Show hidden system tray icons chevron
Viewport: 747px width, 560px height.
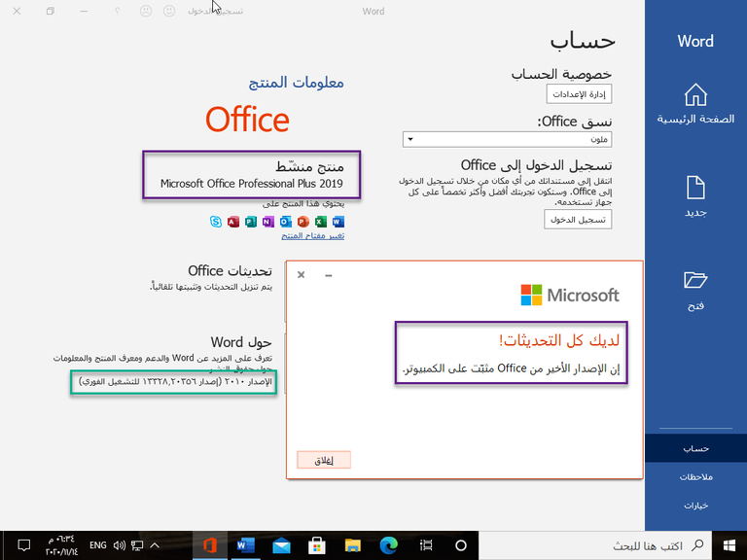click(155, 545)
